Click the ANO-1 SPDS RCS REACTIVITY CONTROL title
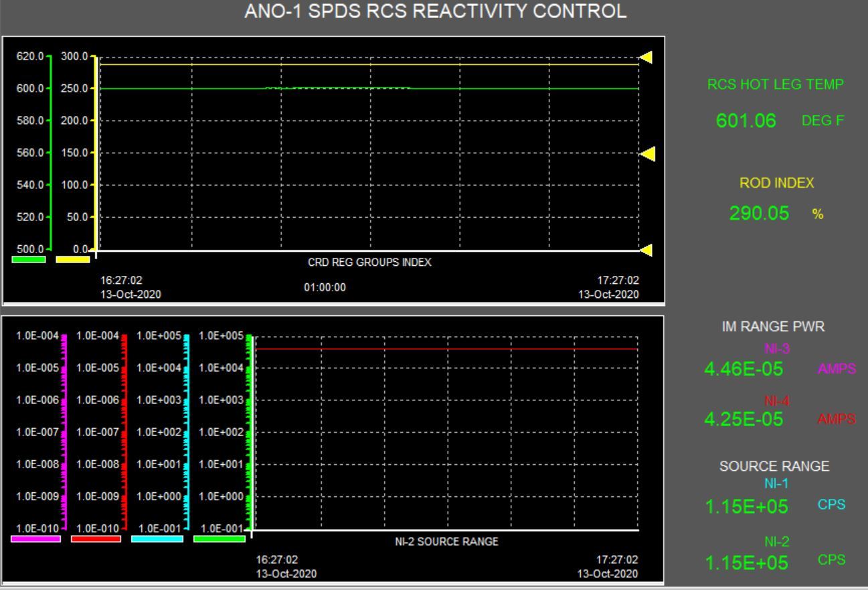This screenshot has width=868, height=590. coord(436,11)
